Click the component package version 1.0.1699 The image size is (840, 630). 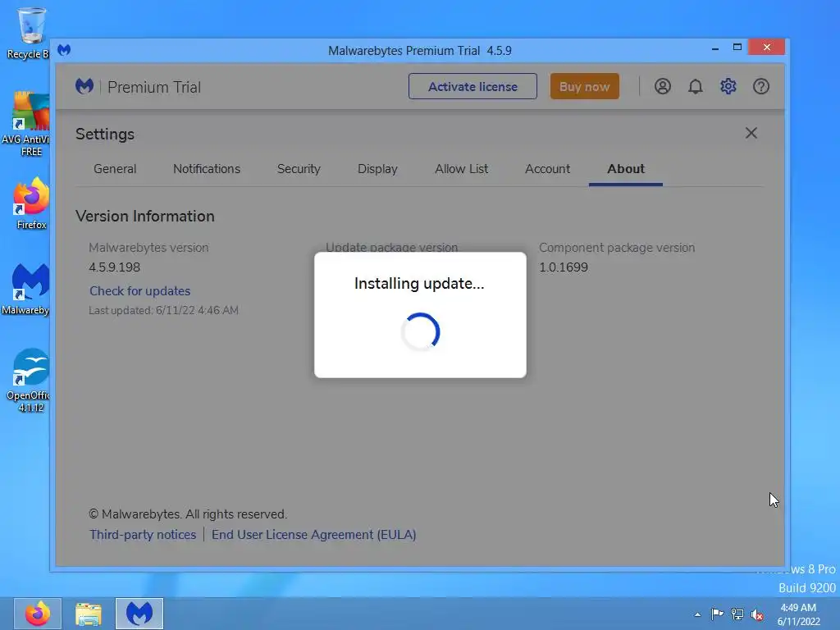(x=563, y=267)
